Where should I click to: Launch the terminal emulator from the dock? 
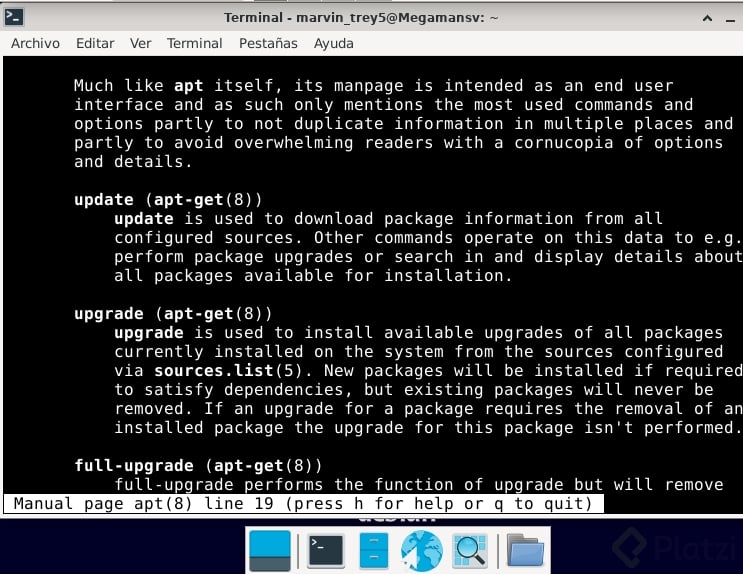click(x=326, y=551)
